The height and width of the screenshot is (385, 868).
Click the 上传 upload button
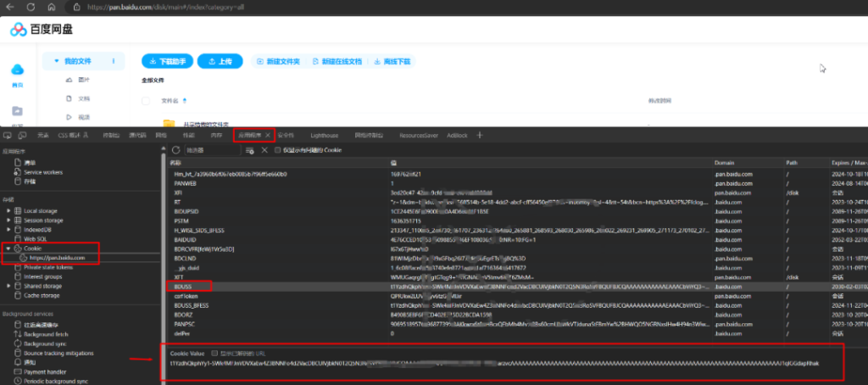(x=220, y=62)
